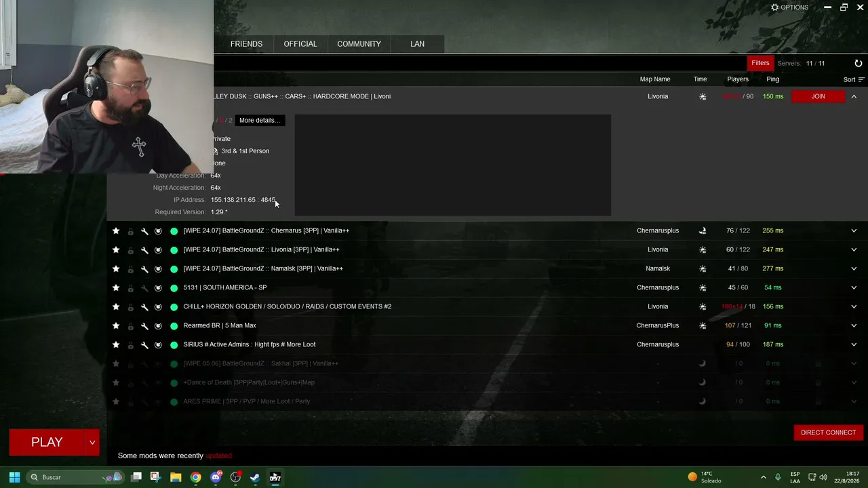This screenshot has height=488, width=868.
Task: Click the green status dot on SIRIUS row
Action: (174, 345)
